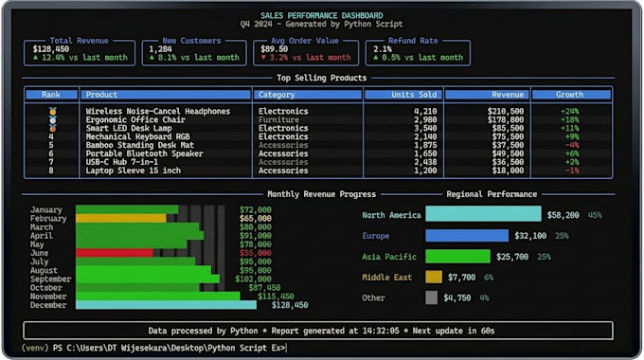Click the Europe blue bar

pos(467,236)
